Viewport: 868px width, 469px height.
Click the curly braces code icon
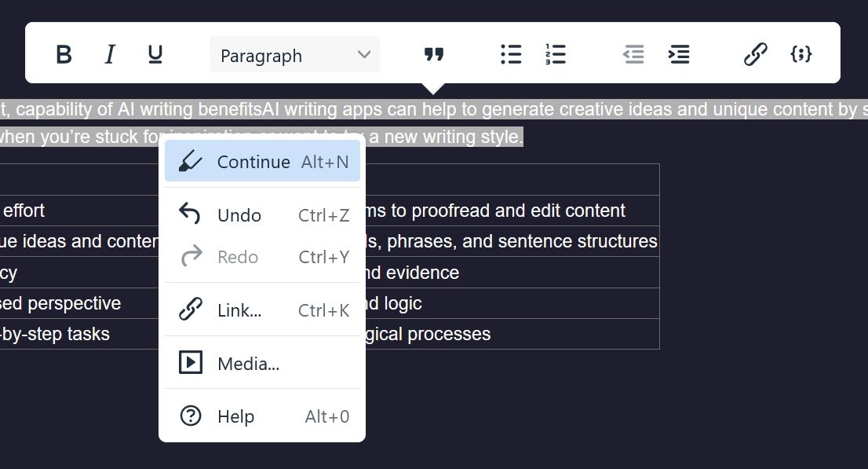[801, 54]
